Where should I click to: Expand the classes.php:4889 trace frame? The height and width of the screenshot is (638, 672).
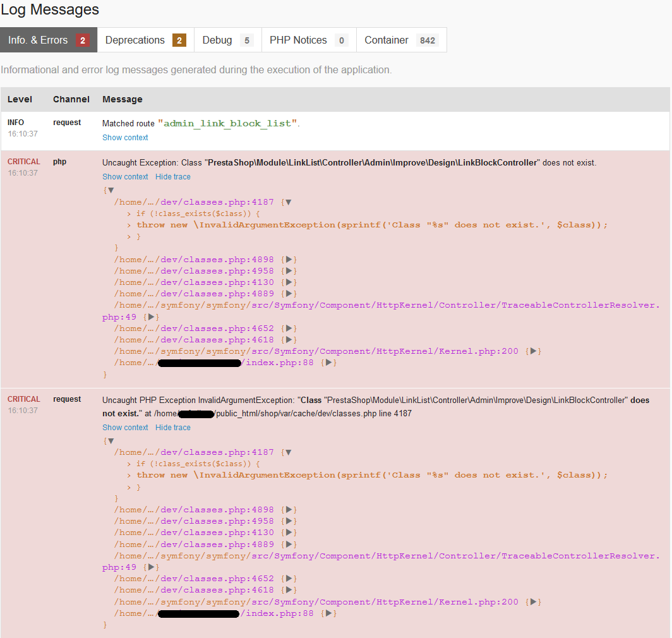point(288,293)
